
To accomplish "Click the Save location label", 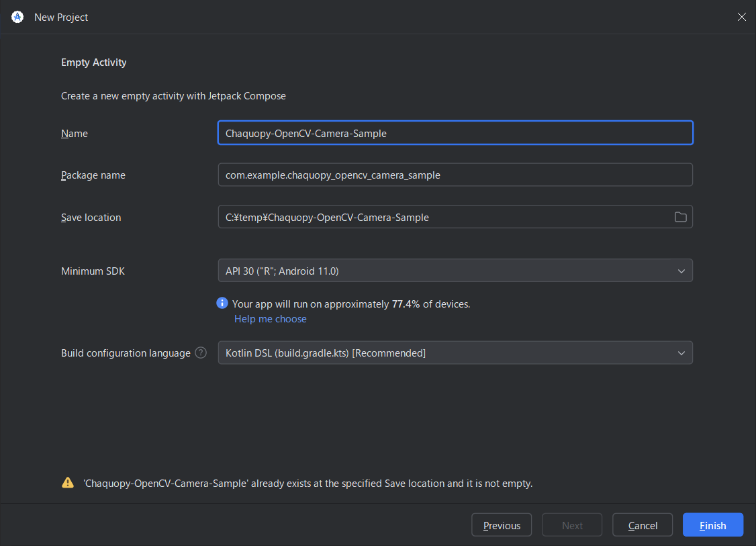I will (91, 218).
